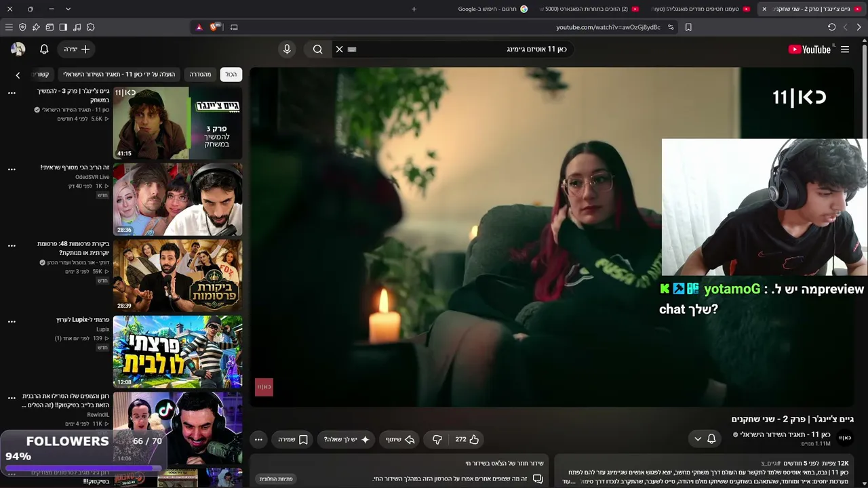
Task: Click the Kan 11 watermark on the video
Action: [264, 387]
